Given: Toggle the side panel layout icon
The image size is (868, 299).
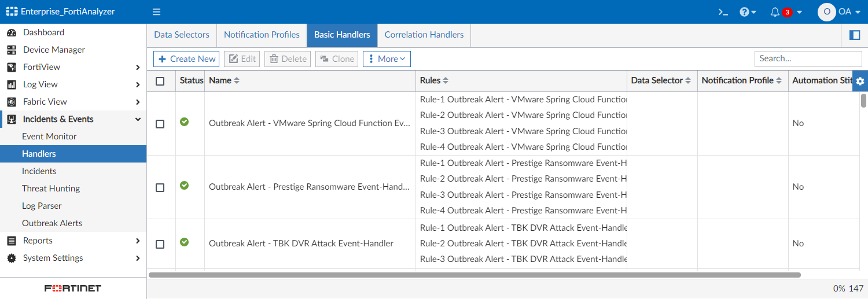Looking at the screenshot, I should pyautogui.click(x=855, y=35).
